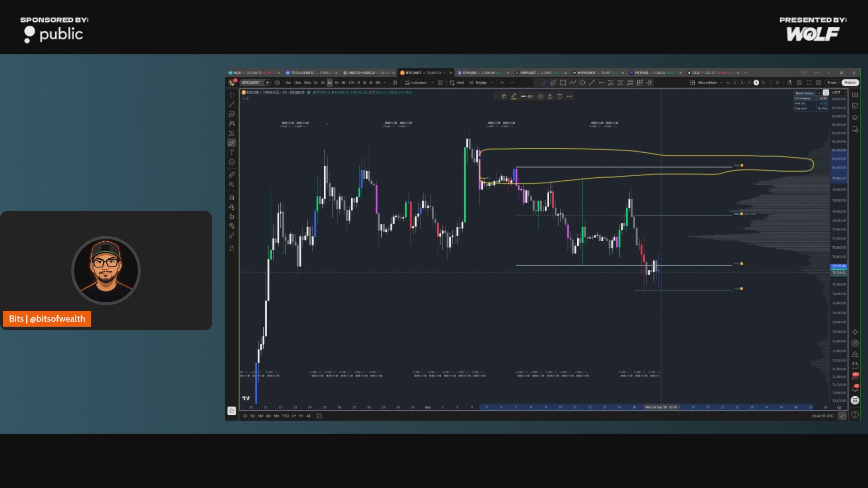Take a chart snapshot with camera icon
This screenshot has height=488, width=868.
(818, 83)
